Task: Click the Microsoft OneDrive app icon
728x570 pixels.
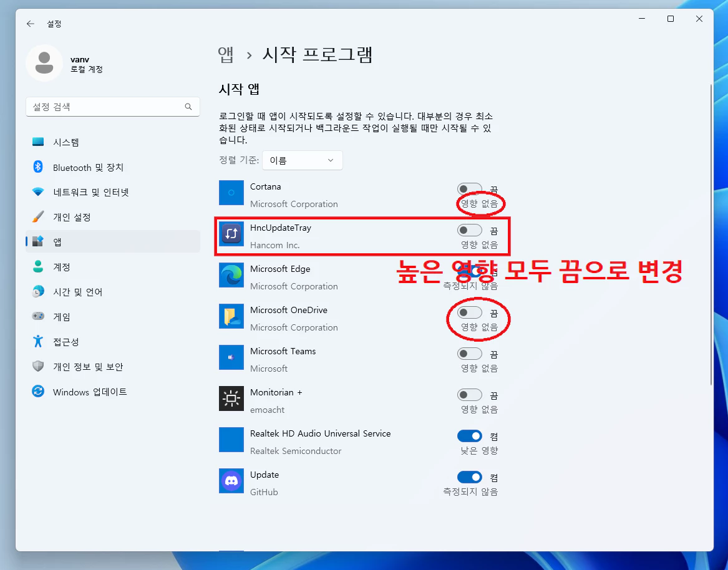Action: pos(231,316)
